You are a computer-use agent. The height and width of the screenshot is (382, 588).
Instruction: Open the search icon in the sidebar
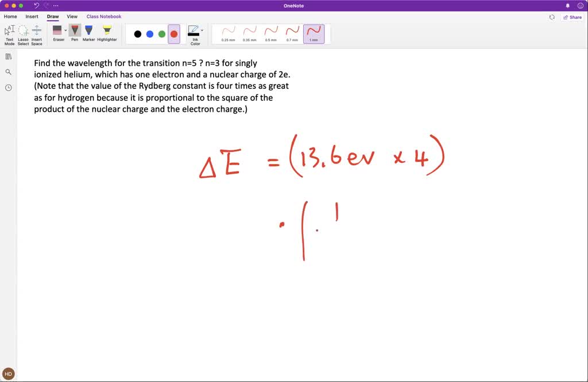coord(8,72)
